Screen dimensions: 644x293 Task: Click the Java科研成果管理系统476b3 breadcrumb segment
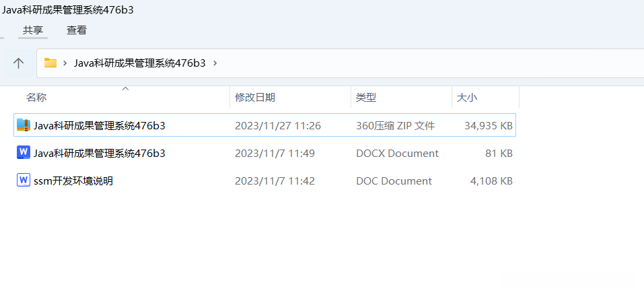pyautogui.click(x=140, y=63)
